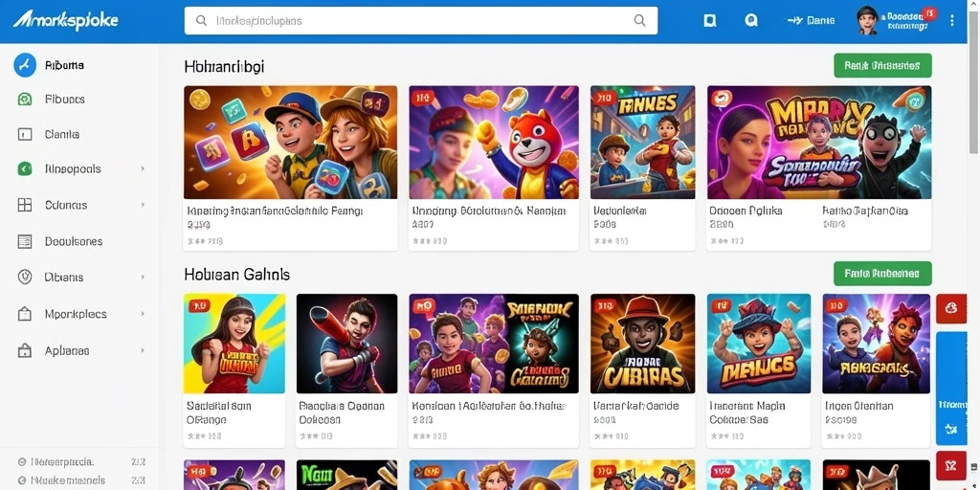The width and height of the screenshot is (980, 490).
Task: Click the grid icon next to Cduneas
Action: [24, 205]
